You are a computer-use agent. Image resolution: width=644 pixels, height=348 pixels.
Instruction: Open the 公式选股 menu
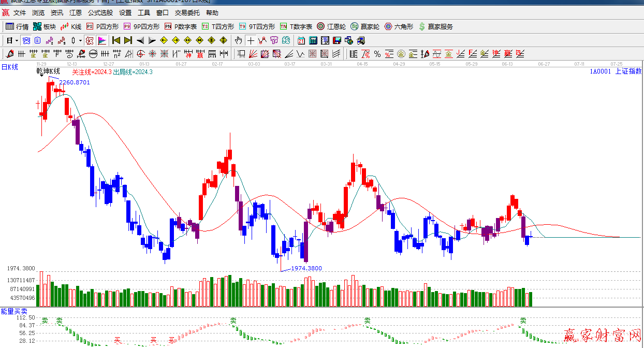coord(100,13)
